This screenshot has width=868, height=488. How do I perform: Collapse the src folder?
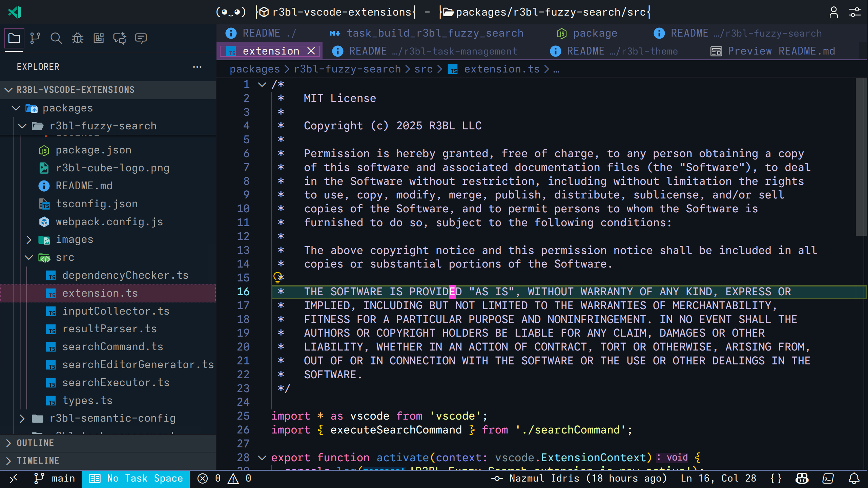pyautogui.click(x=28, y=257)
